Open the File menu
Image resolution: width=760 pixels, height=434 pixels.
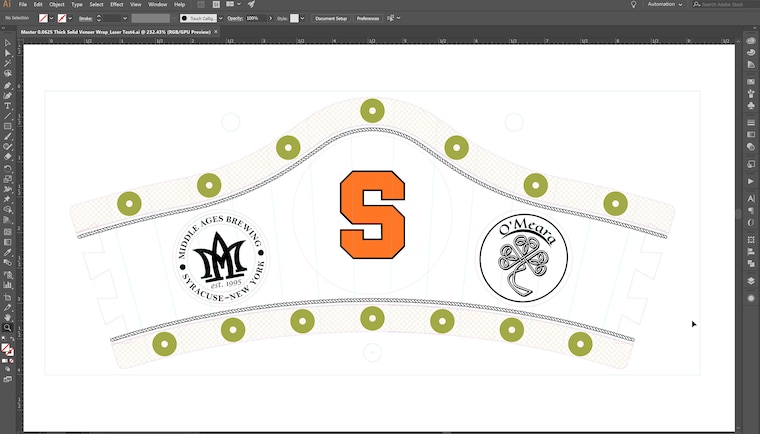point(23,4)
